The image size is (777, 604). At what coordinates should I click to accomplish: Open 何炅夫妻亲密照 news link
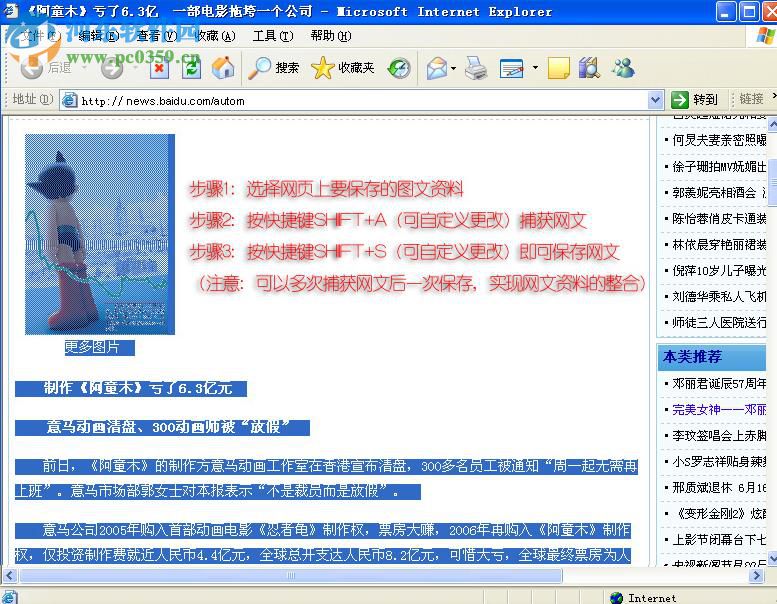click(x=719, y=140)
